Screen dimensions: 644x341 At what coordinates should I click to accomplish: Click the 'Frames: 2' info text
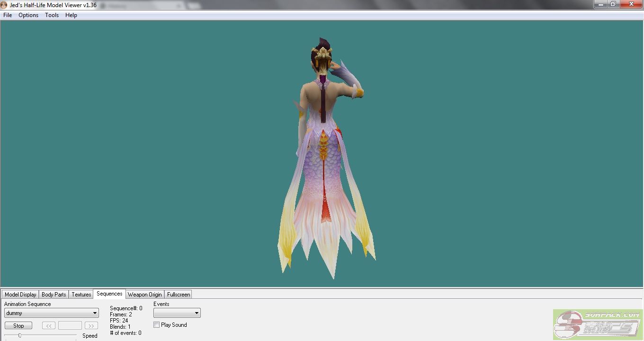(x=121, y=314)
